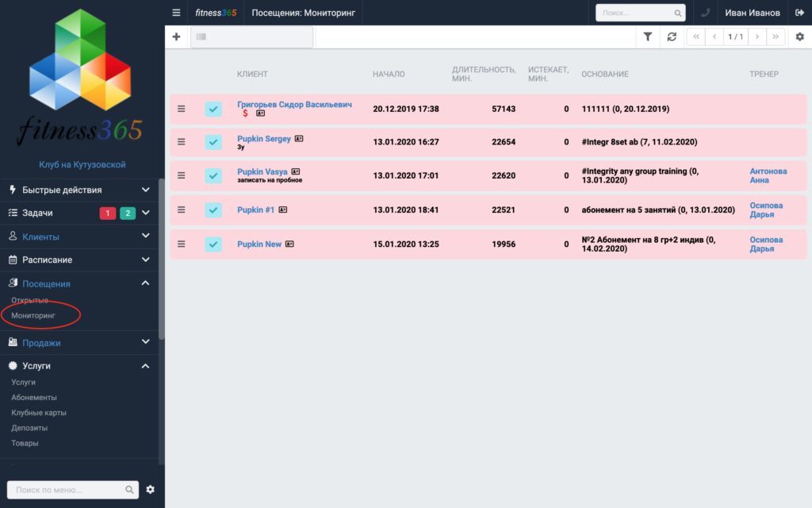812x508 pixels.
Task: Expand the Быстрые действия section
Action: point(79,190)
